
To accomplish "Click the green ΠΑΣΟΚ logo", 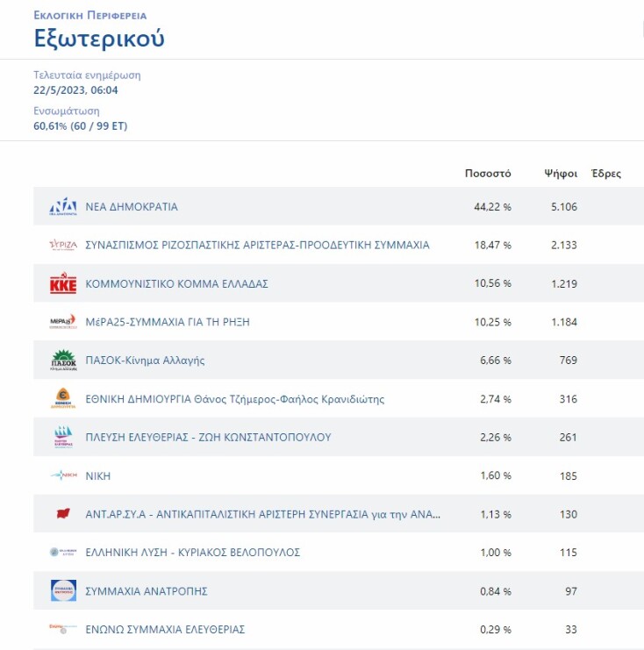I will point(63,361).
